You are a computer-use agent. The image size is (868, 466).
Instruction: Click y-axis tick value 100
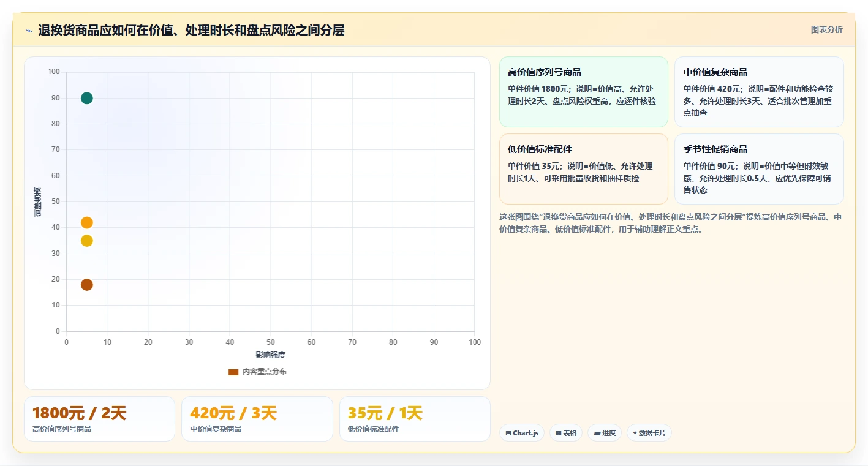click(54, 72)
